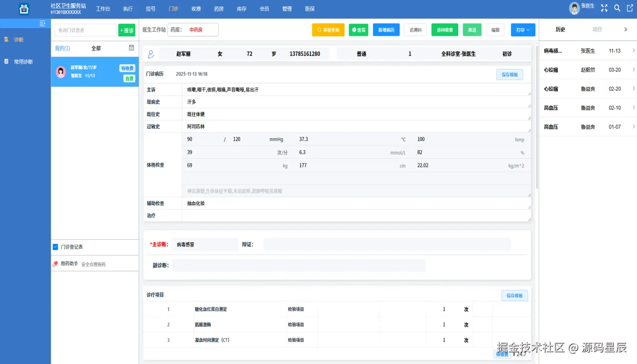
Task: Click the 待收费 tag on patient card
Action: (127, 68)
